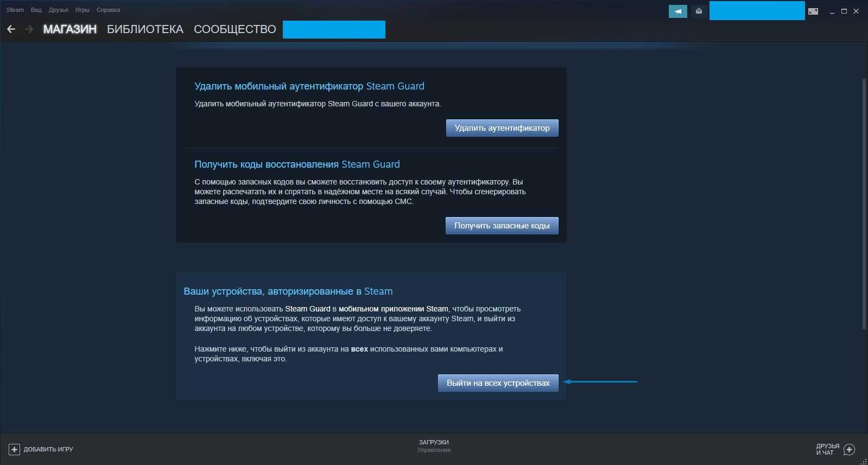Click the back navigation arrow
The height and width of the screenshot is (465, 868).
click(x=11, y=29)
